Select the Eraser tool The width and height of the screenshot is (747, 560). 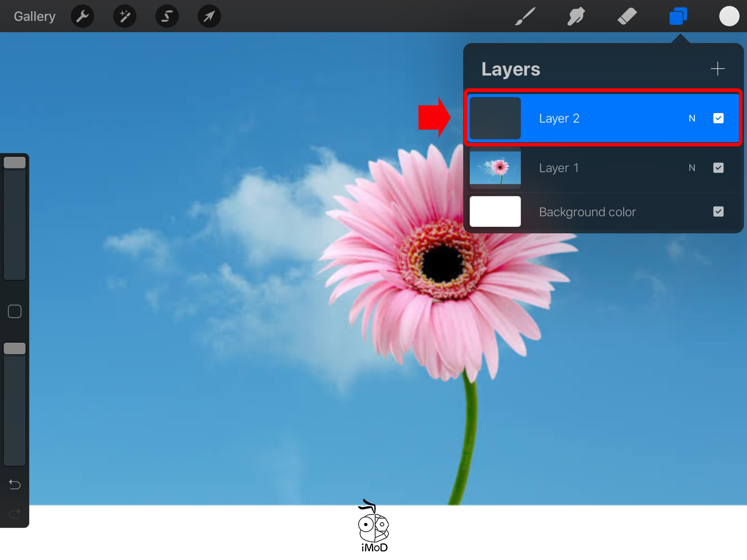627,17
